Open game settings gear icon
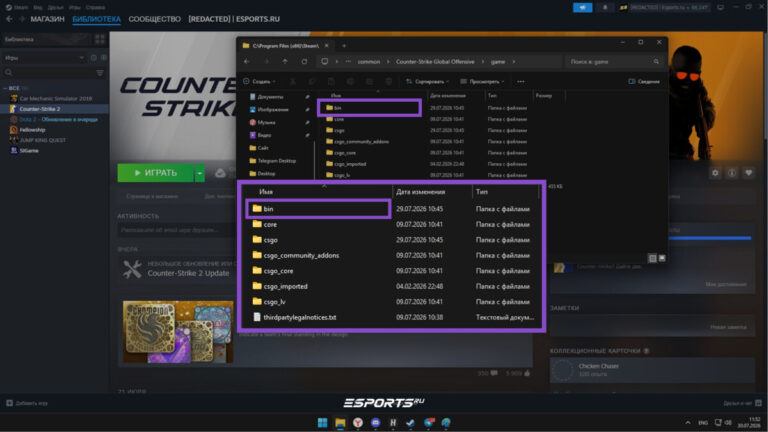Image resolution: width=768 pixels, height=432 pixels. tap(715, 173)
